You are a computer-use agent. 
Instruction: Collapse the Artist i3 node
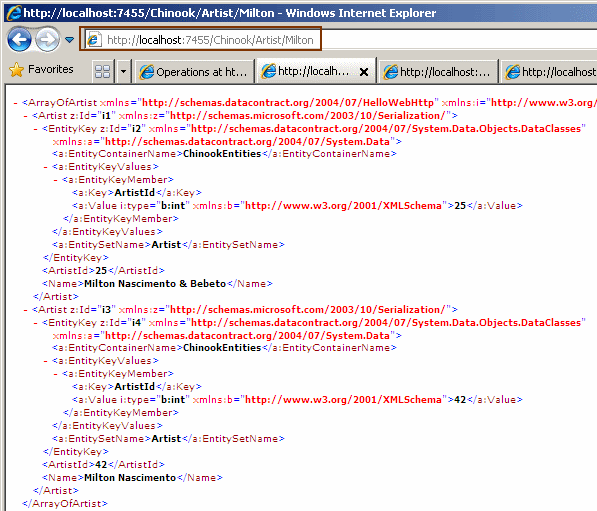(x=26, y=310)
